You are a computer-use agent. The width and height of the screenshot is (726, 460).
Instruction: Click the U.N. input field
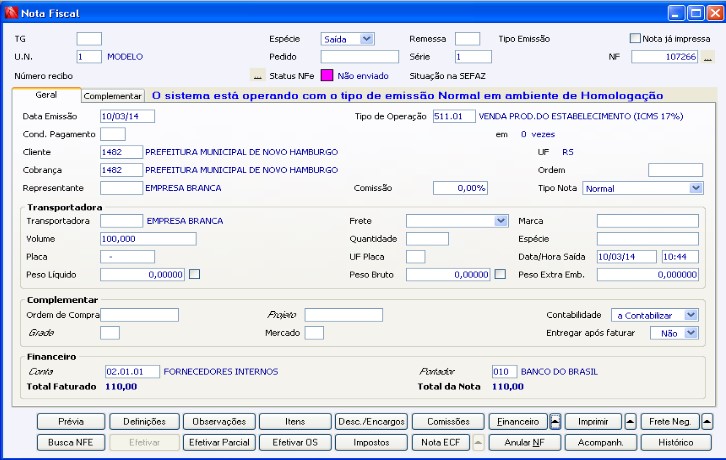coord(89,57)
